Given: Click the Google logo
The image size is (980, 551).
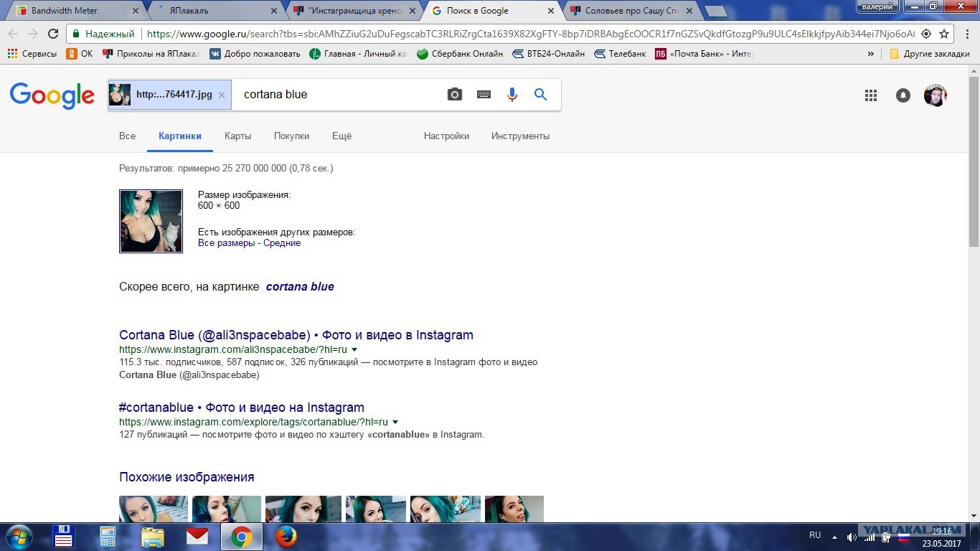Looking at the screenshot, I should click(52, 95).
